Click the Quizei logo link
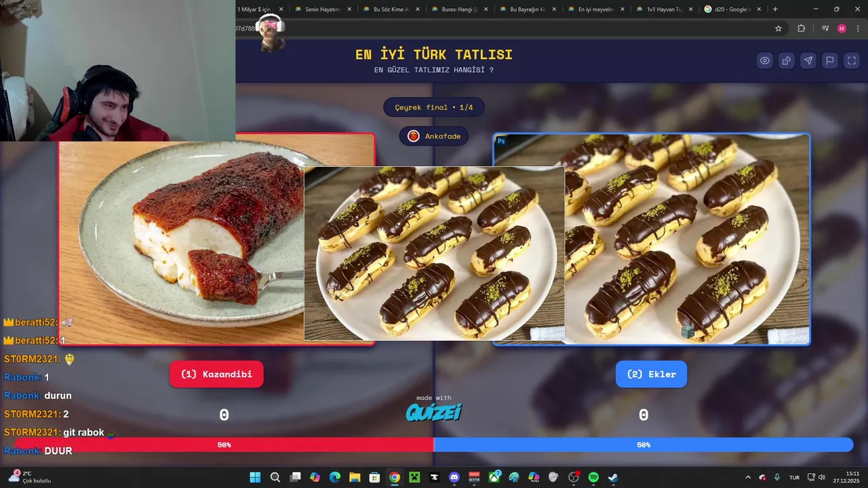Viewport: 868px width, 488px height. [434, 412]
